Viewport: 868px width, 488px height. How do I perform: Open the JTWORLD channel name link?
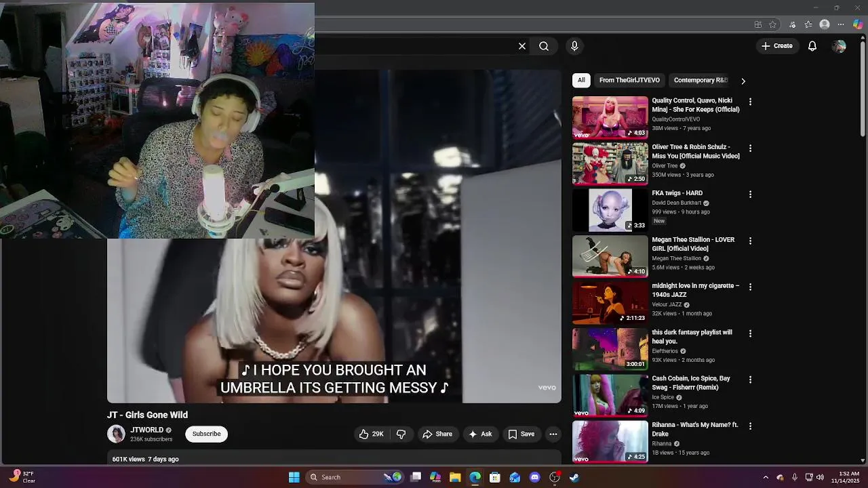click(147, 430)
